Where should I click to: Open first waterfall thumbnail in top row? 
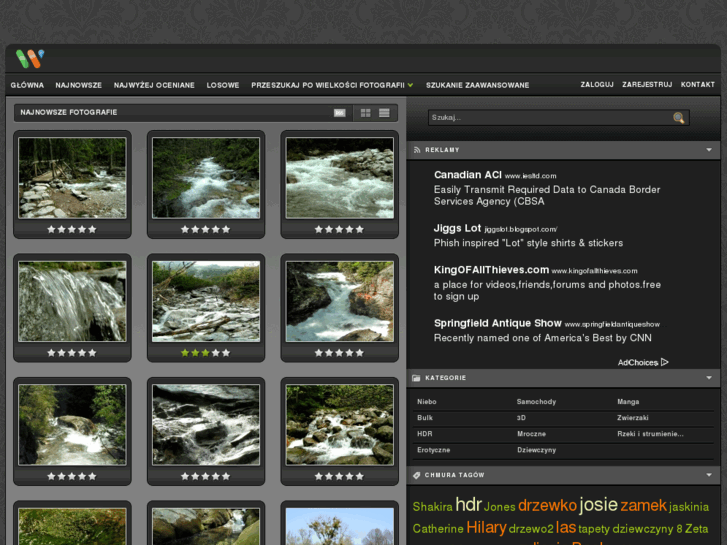coord(72,178)
